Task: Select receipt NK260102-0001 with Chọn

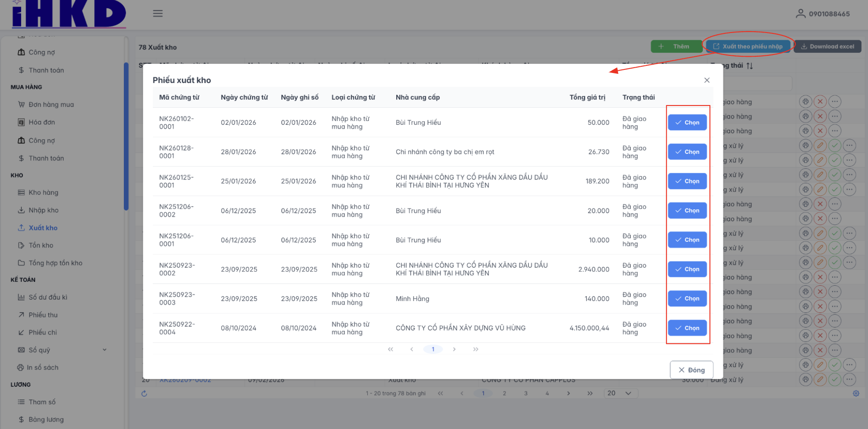Action: coord(687,123)
